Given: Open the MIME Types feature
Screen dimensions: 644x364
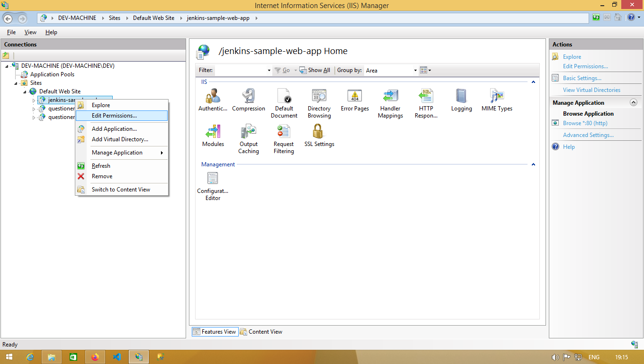Looking at the screenshot, I should click(x=497, y=100).
